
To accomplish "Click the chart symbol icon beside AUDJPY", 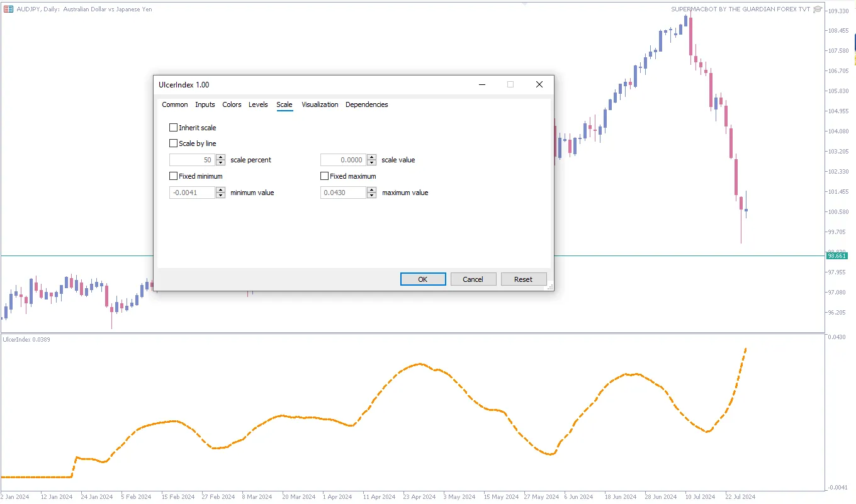I will click(x=9, y=9).
